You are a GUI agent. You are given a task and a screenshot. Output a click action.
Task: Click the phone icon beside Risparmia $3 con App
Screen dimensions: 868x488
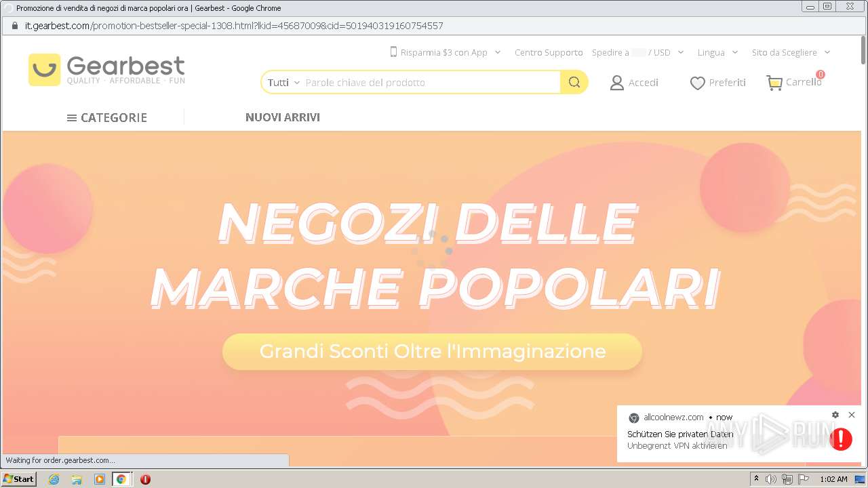(393, 52)
